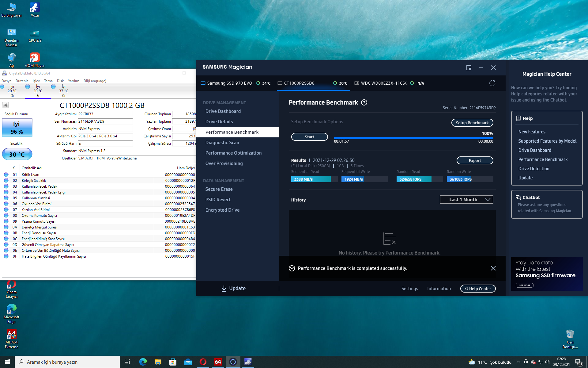Open Bu bilgisayar desktop icon
588x368 pixels.
coord(12,10)
